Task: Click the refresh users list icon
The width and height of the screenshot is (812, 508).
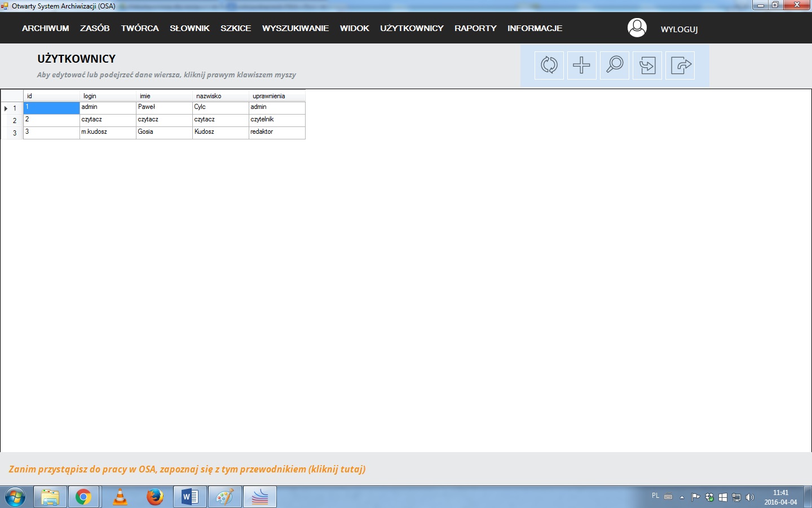Action: pyautogui.click(x=549, y=65)
